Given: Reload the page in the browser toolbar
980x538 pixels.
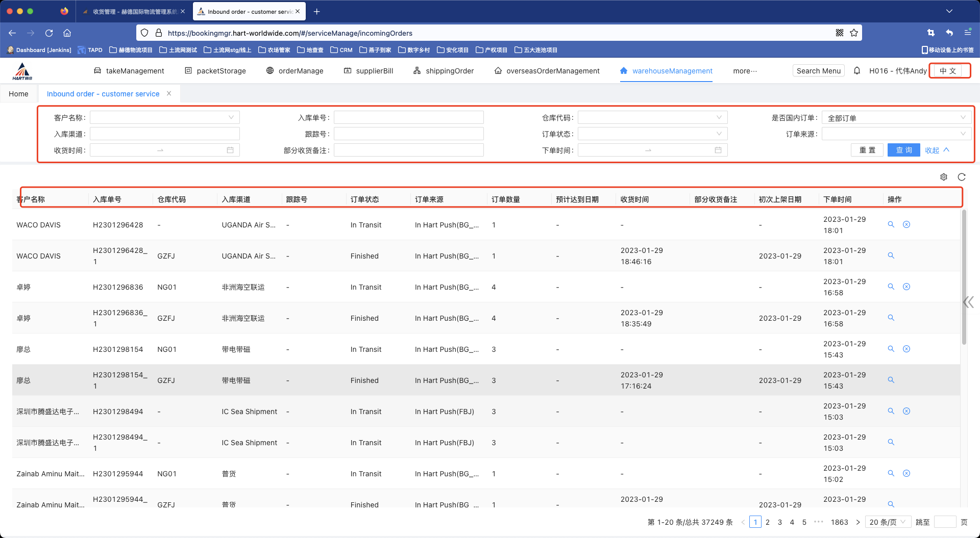Looking at the screenshot, I should click(49, 33).
